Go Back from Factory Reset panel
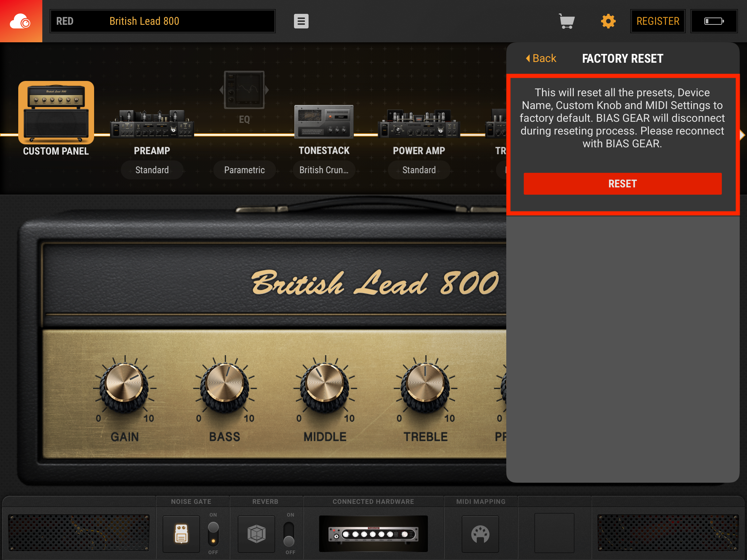This screenshot has width=747, height=560. 541,58
